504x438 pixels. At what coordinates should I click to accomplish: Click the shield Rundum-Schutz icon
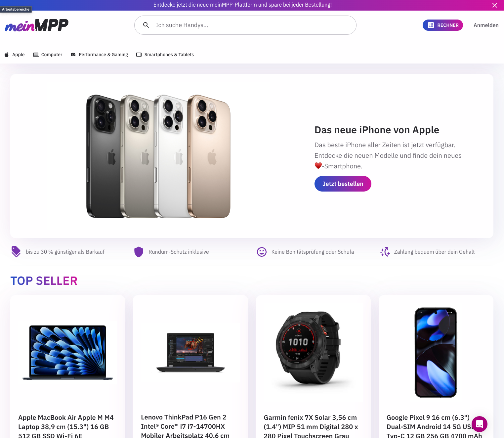(139, 252)
